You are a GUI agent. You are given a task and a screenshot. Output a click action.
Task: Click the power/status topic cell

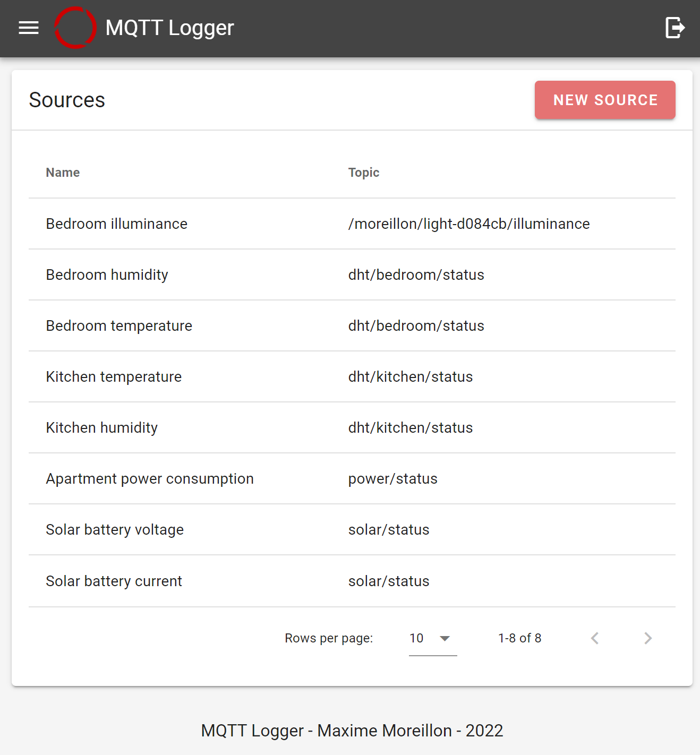393,479
